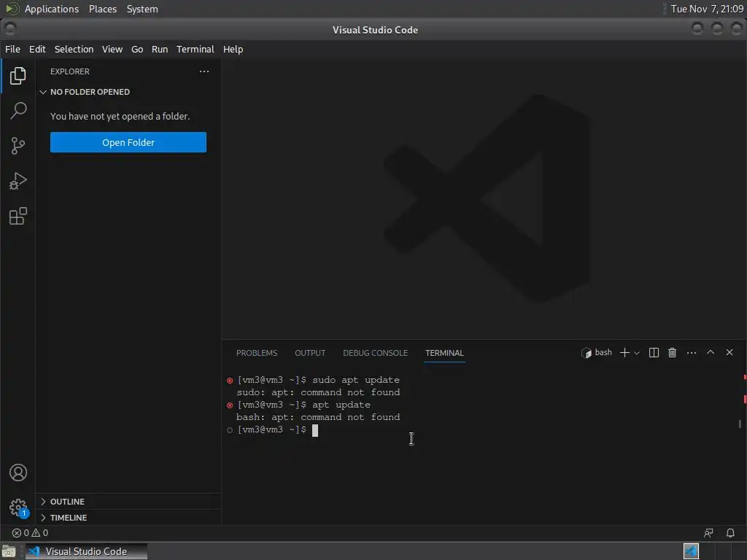Click 'sudo: apt: command not found' output line

tap(318, 392)
